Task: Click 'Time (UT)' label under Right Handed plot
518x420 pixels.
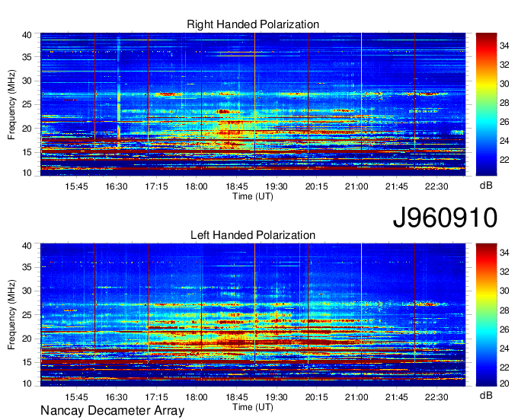Action: [x=253, y=196]
